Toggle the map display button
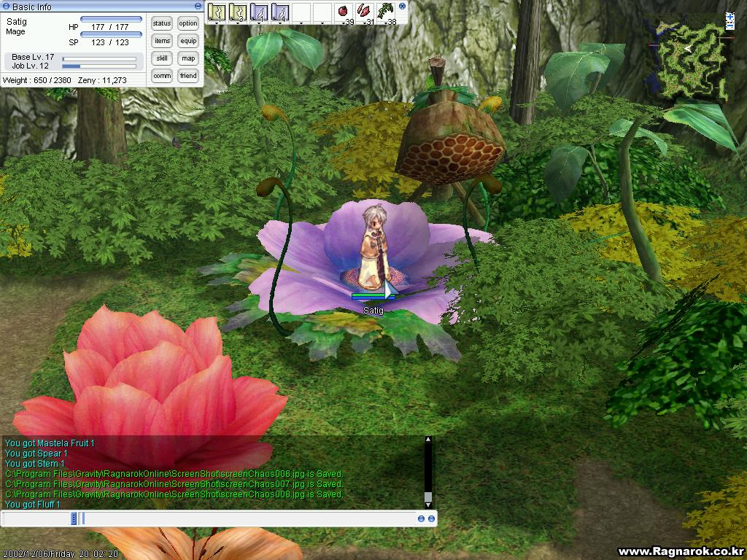The width and height of the screenshot is (747, 560). point(188,58)
